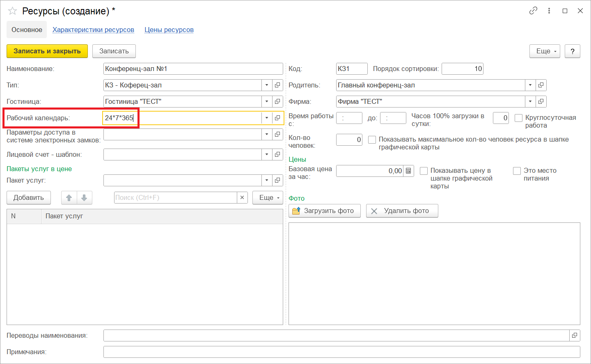This screenshot has width=591, height=364.
Task: Open the Гостиница field's linked record
Action: pyautogui.click(x=277, y=101)
